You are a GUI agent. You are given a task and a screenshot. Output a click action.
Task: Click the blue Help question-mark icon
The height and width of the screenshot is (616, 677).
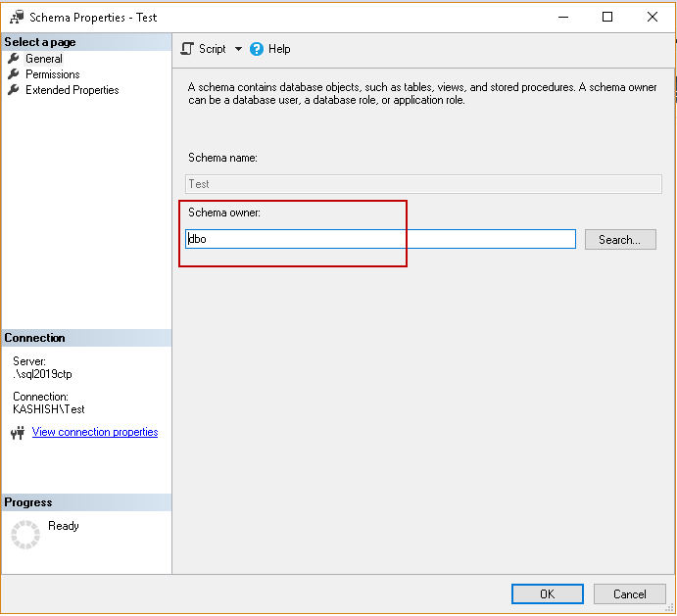pos(257,49)
